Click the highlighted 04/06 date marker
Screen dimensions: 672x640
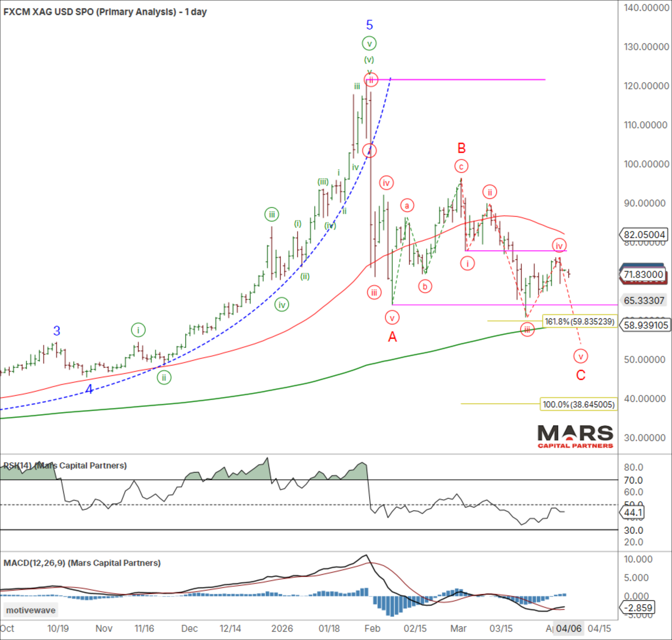[568, 628]
